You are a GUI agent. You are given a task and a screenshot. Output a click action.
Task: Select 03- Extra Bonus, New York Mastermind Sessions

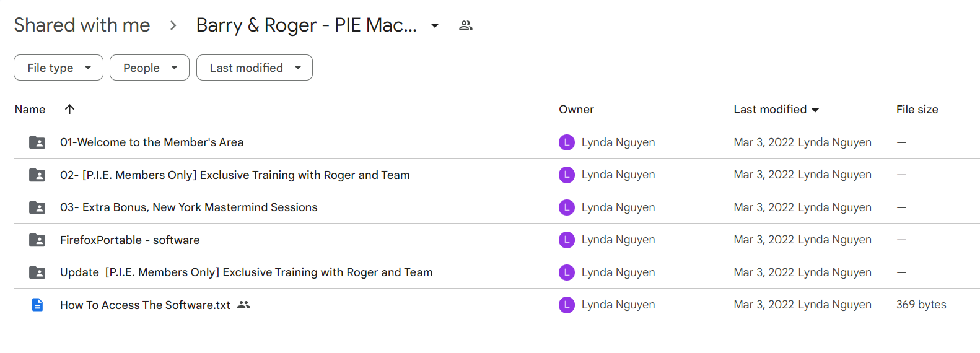497,207
